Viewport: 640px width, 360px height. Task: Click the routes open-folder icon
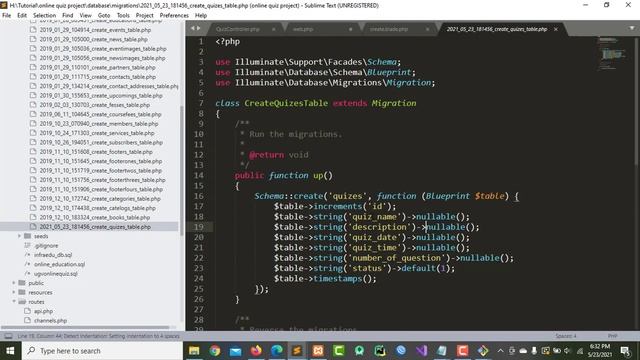click(22, 302)
